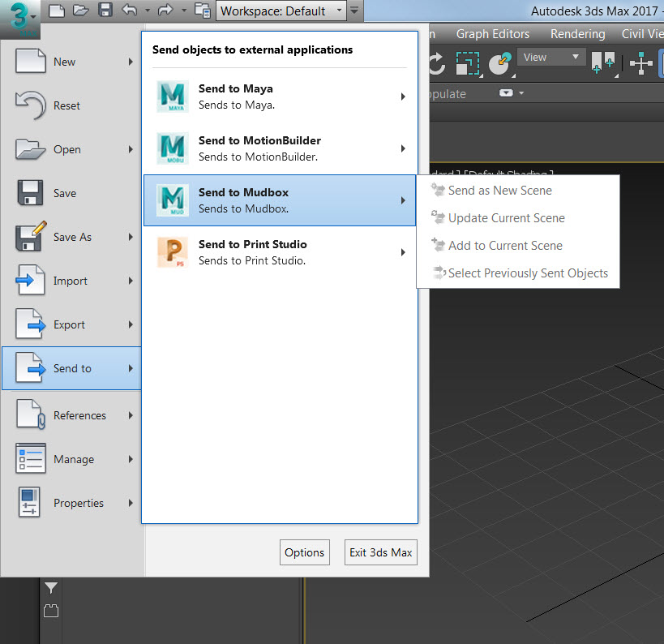Select the Rotate tool icon

437,64
